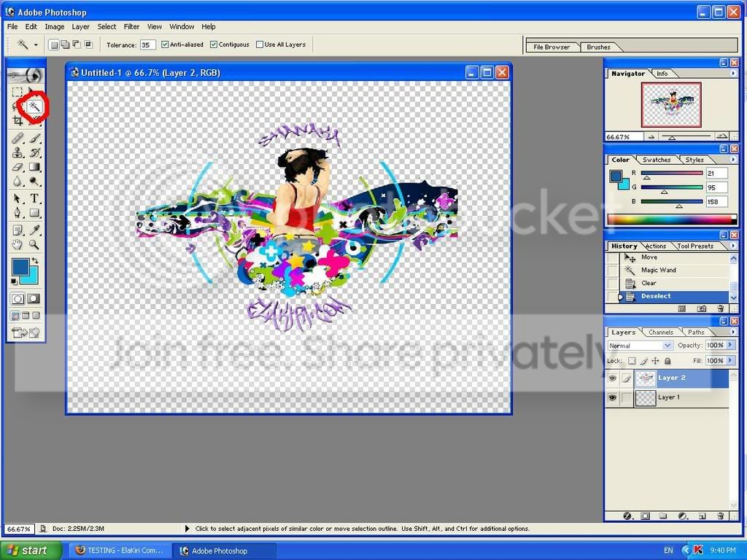Screen dimensions: 747x560
Task: Select the Magic Wand tool
Action: point(34,106)
